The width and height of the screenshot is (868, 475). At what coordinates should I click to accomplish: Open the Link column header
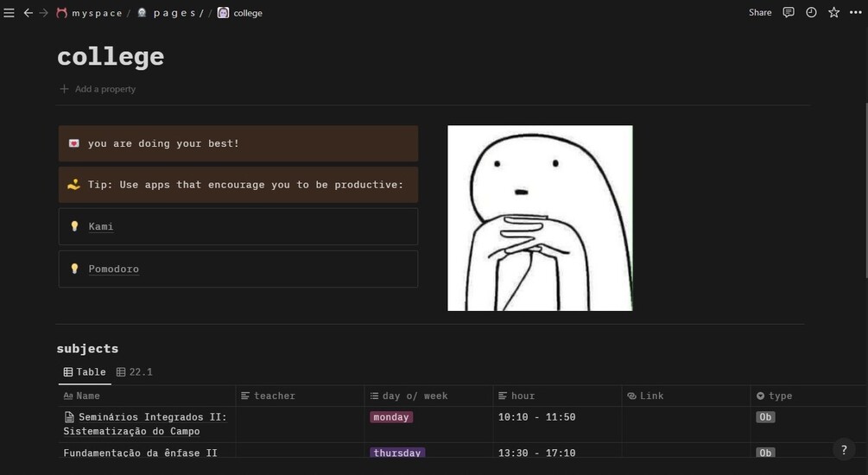click(x=685, y=396)
